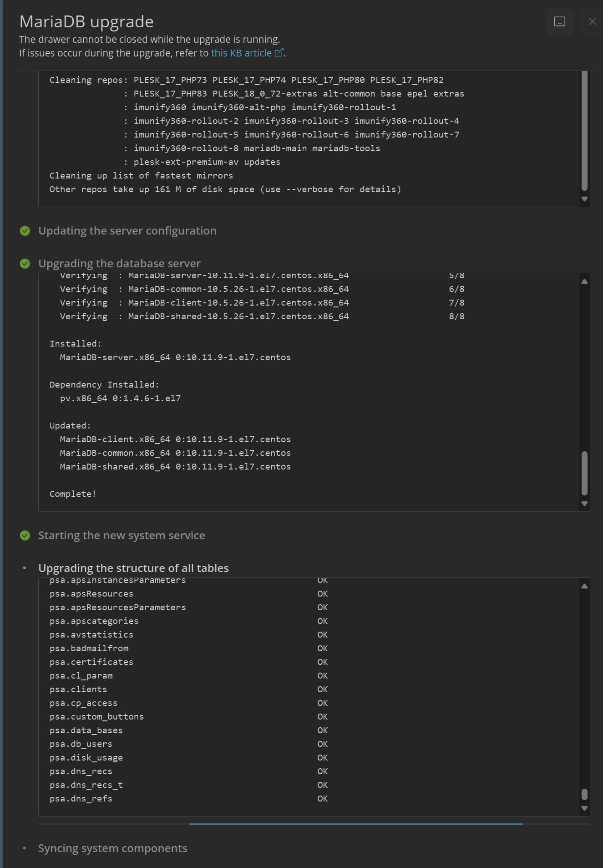This screenshot has height=868, width=603.
Task: Select the 'Syncing system components' step
Action: [x=112, y=848]
